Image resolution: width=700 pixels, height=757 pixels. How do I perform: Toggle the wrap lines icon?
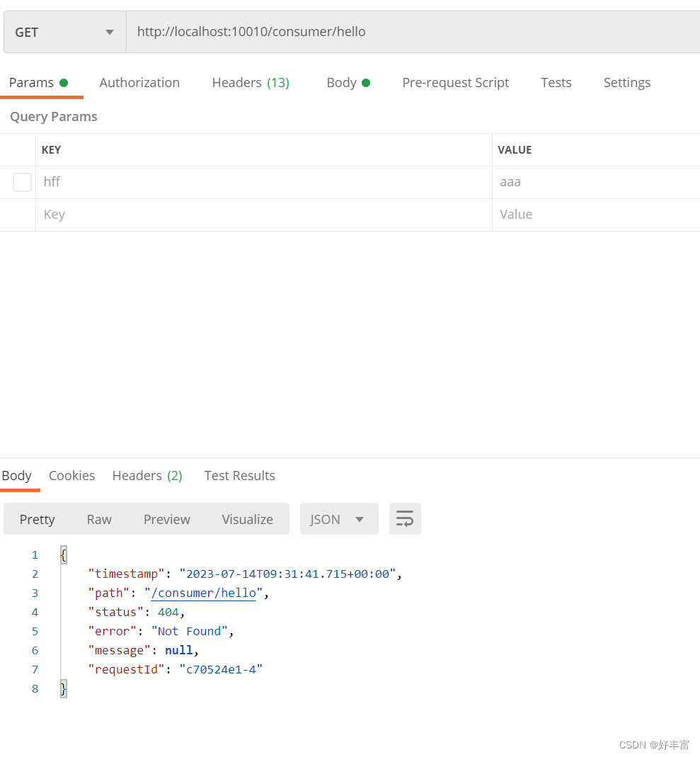coord(405,519)
